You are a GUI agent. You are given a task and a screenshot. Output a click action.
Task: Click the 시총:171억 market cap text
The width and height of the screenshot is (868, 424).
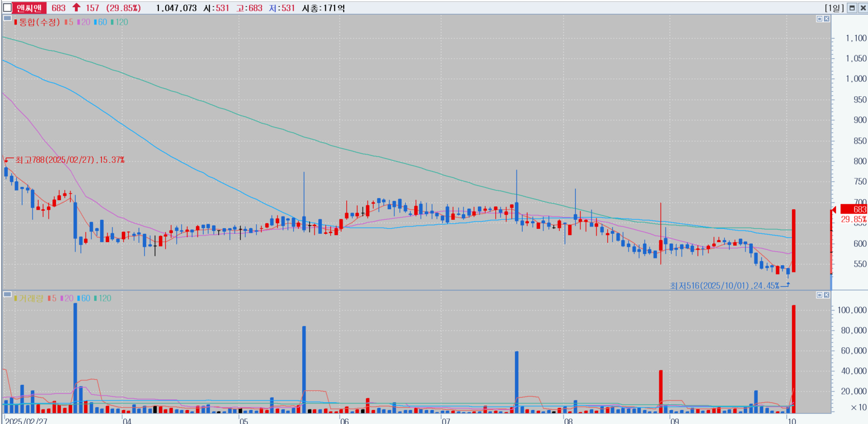coord(323,8)
